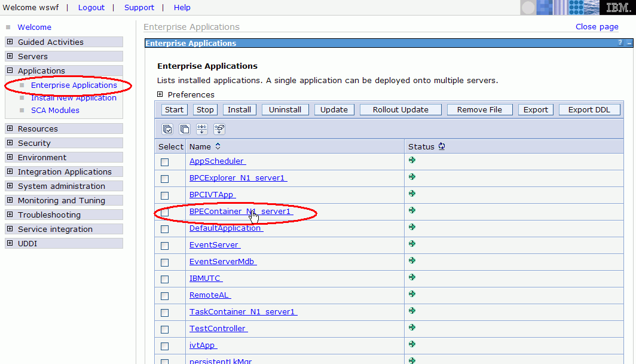The image size is (636, 364).
Task: Click the Export DDL button
Action: coord(589,109)
